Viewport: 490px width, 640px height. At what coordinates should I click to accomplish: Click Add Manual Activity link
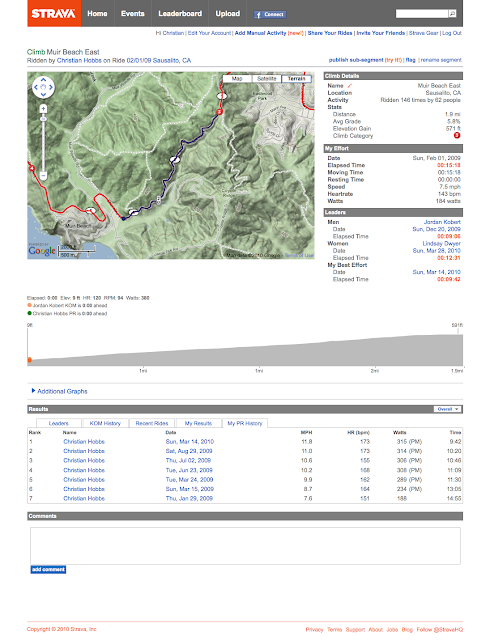tap(261, 33)
